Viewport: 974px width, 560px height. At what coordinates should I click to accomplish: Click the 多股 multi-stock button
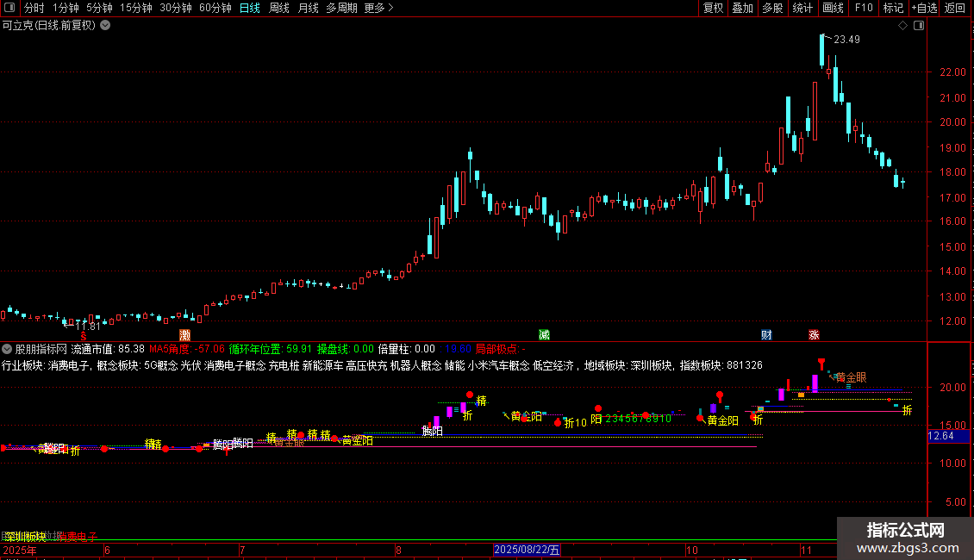(772, 8)
